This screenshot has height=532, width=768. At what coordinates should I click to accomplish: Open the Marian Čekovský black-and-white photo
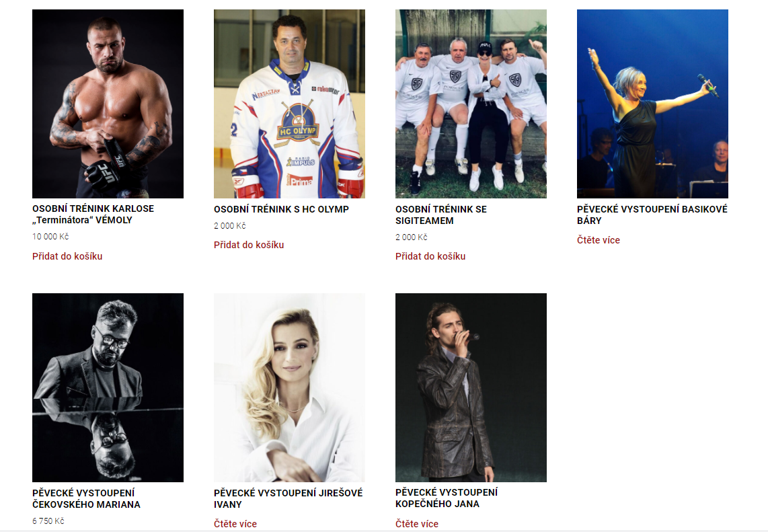point(108,387)
